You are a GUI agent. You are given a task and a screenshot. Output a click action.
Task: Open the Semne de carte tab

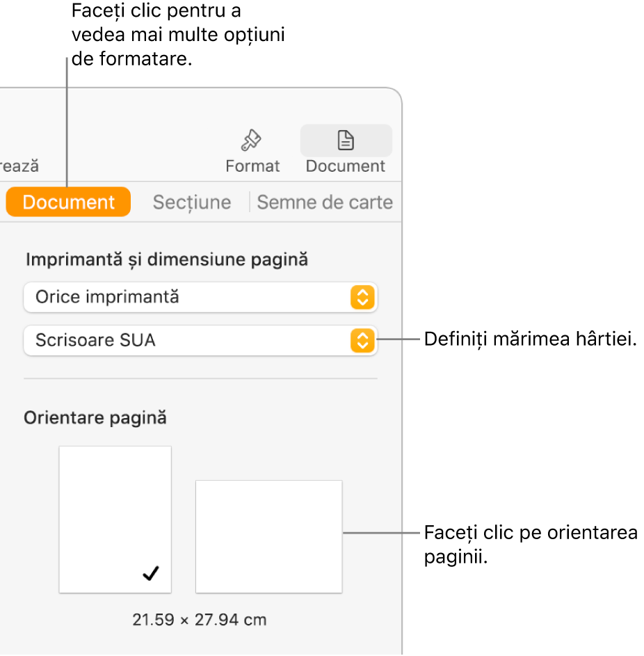click(x=325, y=202)
